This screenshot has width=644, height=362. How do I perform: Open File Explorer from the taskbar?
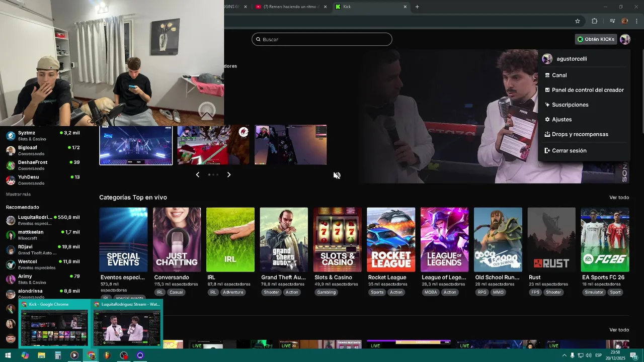tap(41, 355)
